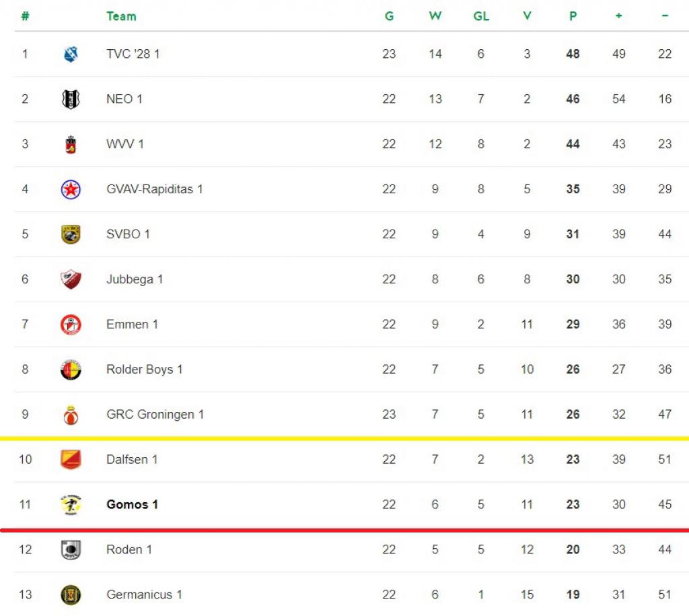
Task: Click the Jubbega shield logo
Action: pos(71,279)
